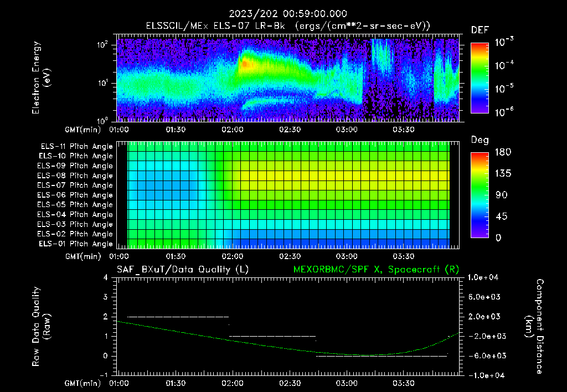This screenshot has height=392, width=567.
Task: Select the ELS-05 Pitch Angle row label
Action: coord(75,205)
